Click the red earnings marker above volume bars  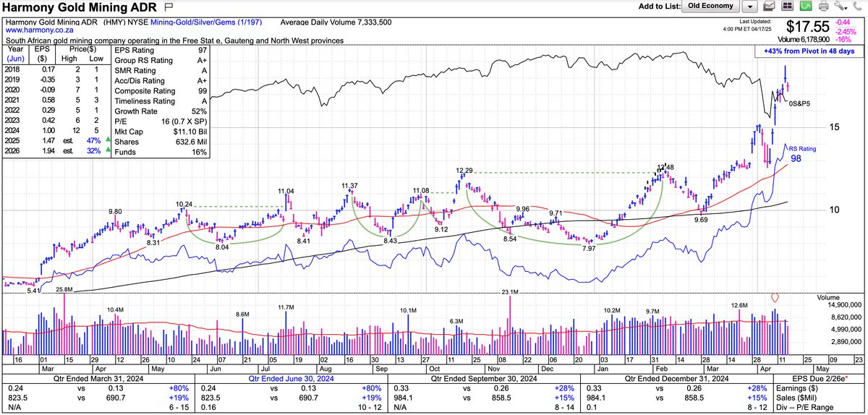775,297
